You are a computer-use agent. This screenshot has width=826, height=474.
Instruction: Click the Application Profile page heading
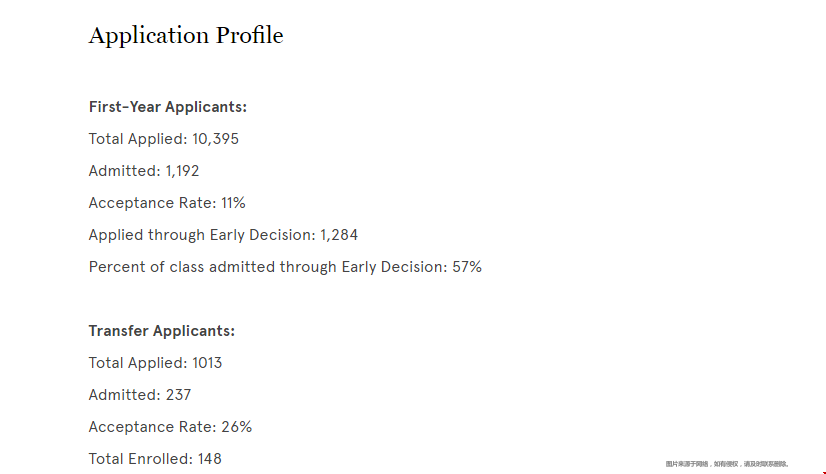(186, 36)
